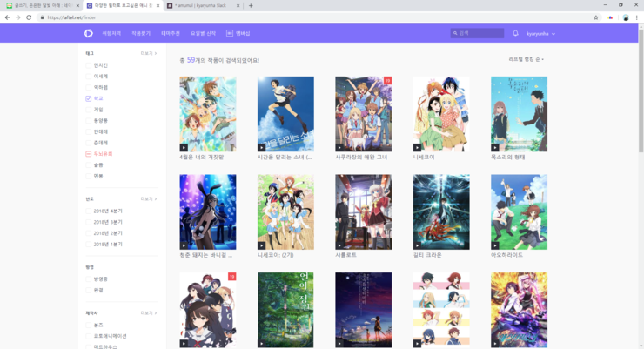Click the browser forward arrow
Viewport: 644px width, 349px height.
coord(17,17)
